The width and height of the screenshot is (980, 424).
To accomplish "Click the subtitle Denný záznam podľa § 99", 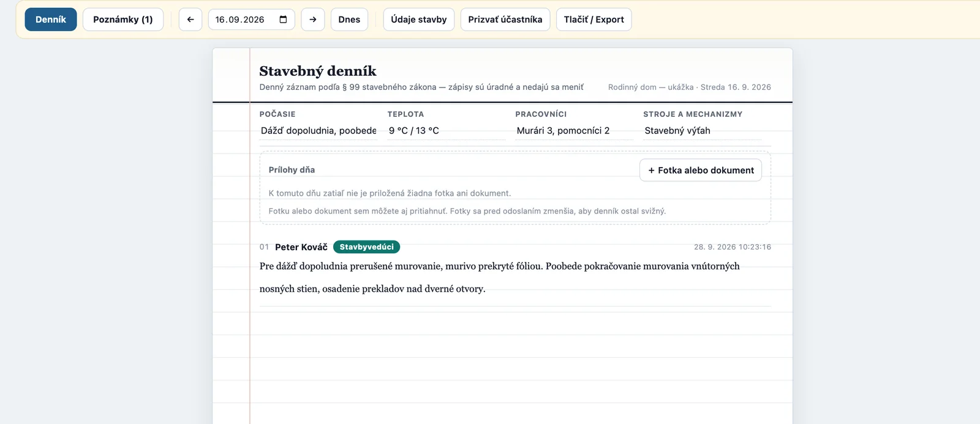I will (421, 87).
